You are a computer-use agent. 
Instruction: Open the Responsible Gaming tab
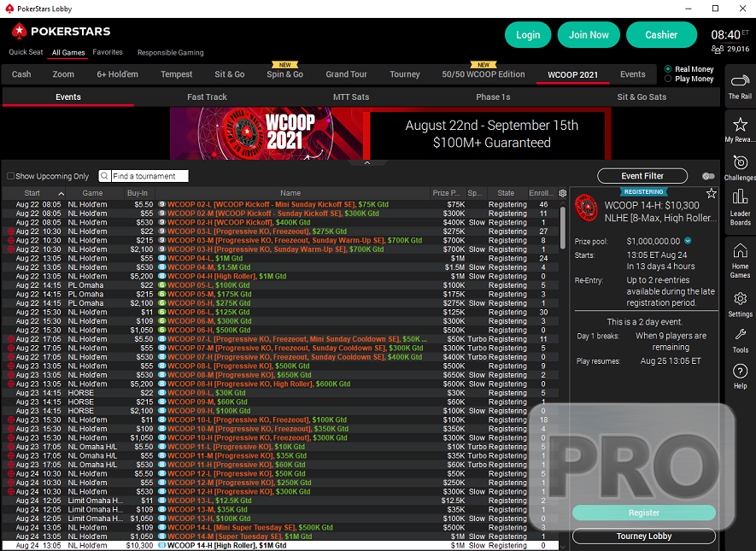171,53
